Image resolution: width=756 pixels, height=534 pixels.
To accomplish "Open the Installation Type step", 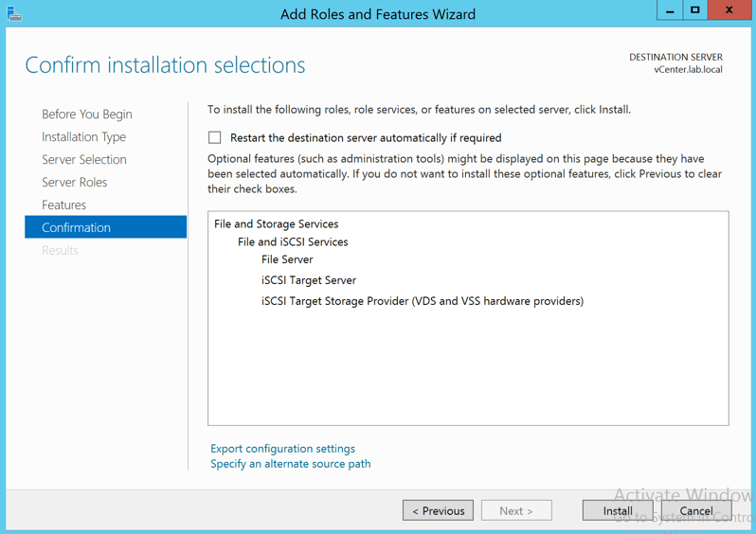I will 83,136.
